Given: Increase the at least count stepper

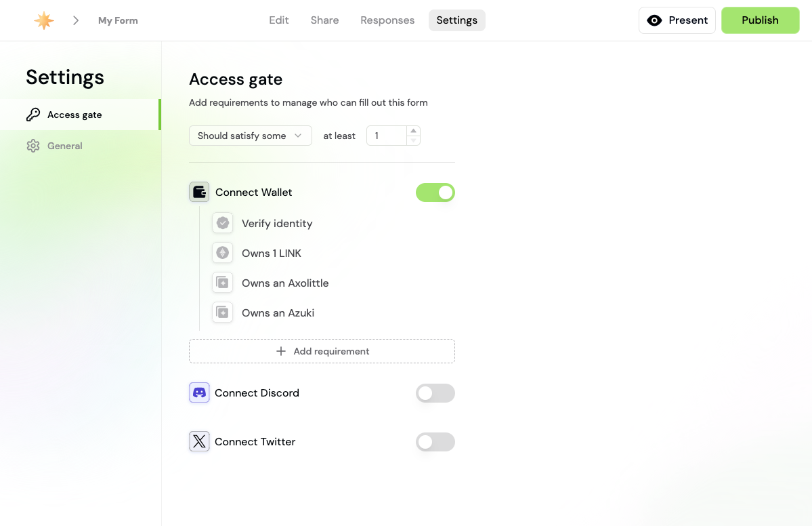Looking at the screenshot, I should click(413, 131).
